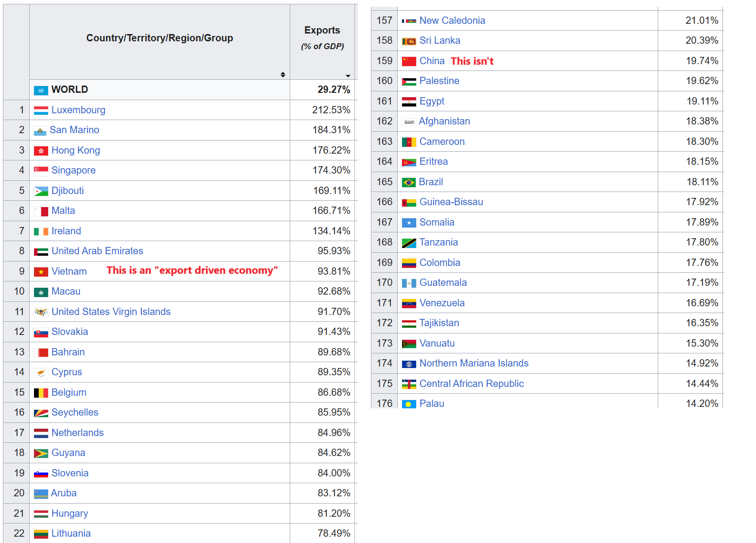Screen dimensions: 756x543
Task: Sort by Country/Territory column arrows
Action: tap(283, 74)
